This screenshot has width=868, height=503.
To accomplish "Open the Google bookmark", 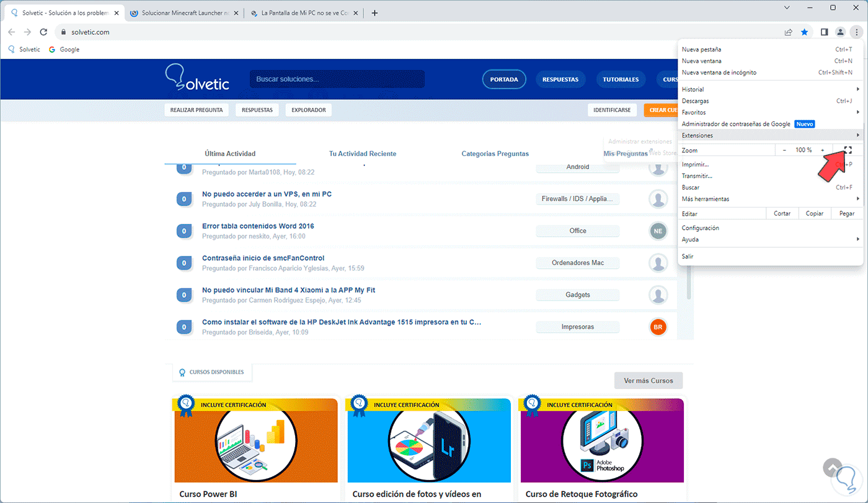I will tap(64, 50).
